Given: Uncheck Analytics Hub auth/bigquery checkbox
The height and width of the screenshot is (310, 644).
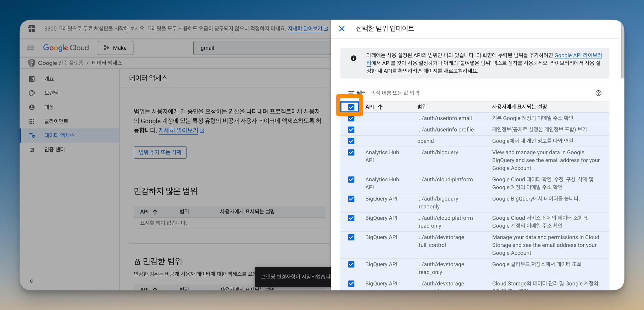Looking at the screenshot, I should pos(351,152).
